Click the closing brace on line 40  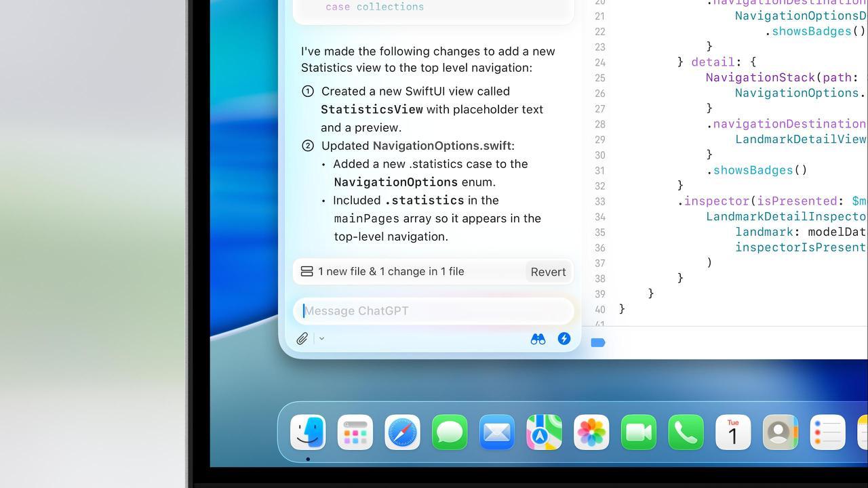623,309
